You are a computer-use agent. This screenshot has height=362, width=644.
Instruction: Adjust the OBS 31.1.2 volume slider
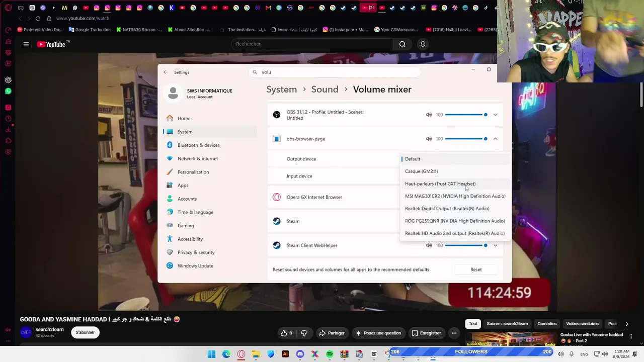pos(466,115)
